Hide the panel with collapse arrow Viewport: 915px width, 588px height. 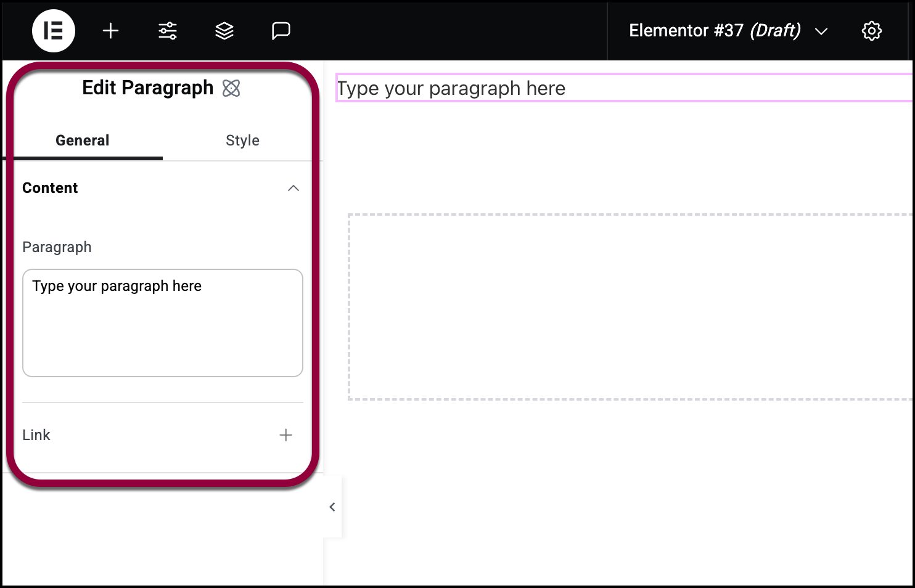pyautogui.click(x=332, y=507)
